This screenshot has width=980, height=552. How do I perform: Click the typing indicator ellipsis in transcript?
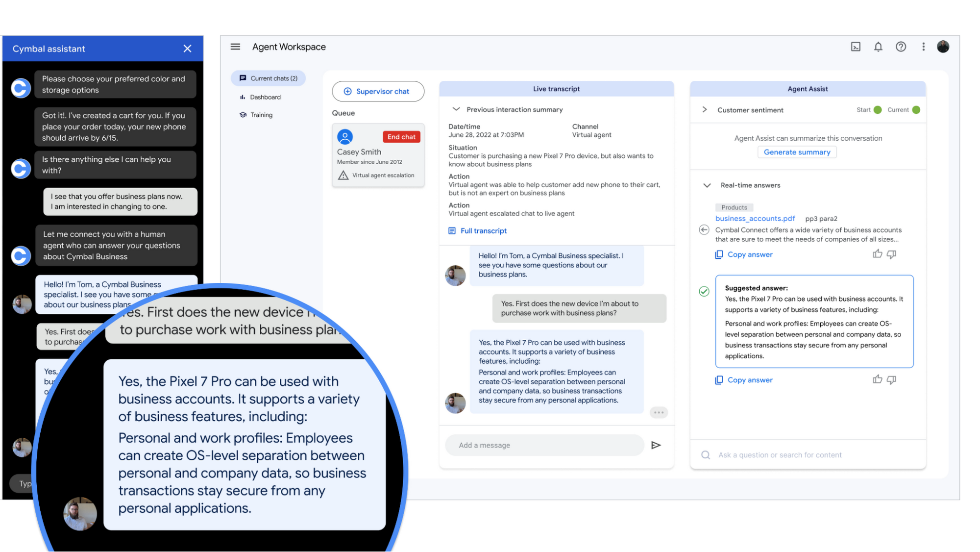coord(659,412)
